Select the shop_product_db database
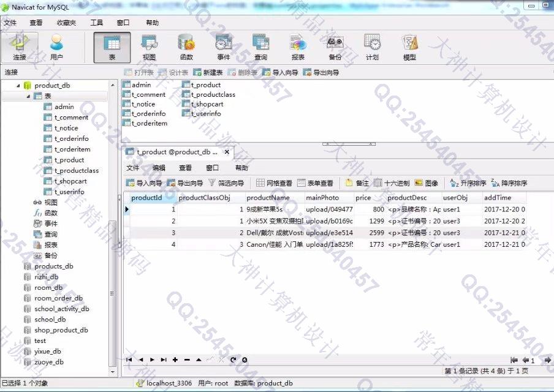 tap(61, 330)
